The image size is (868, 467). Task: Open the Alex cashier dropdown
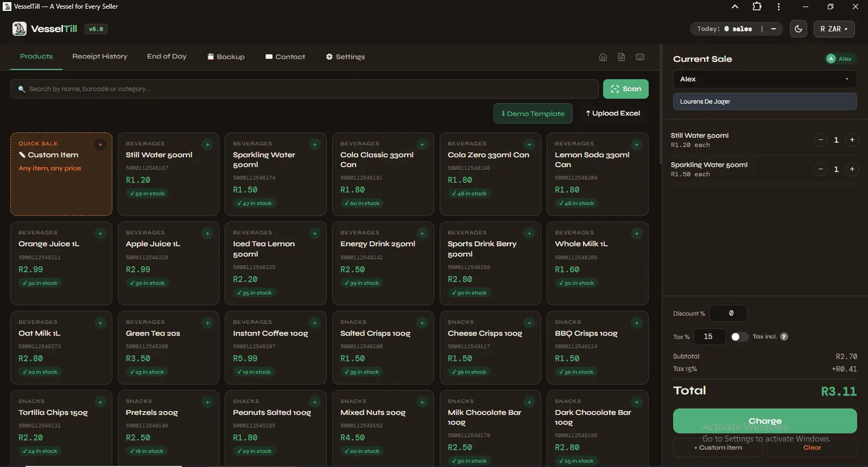coord(765,79)
